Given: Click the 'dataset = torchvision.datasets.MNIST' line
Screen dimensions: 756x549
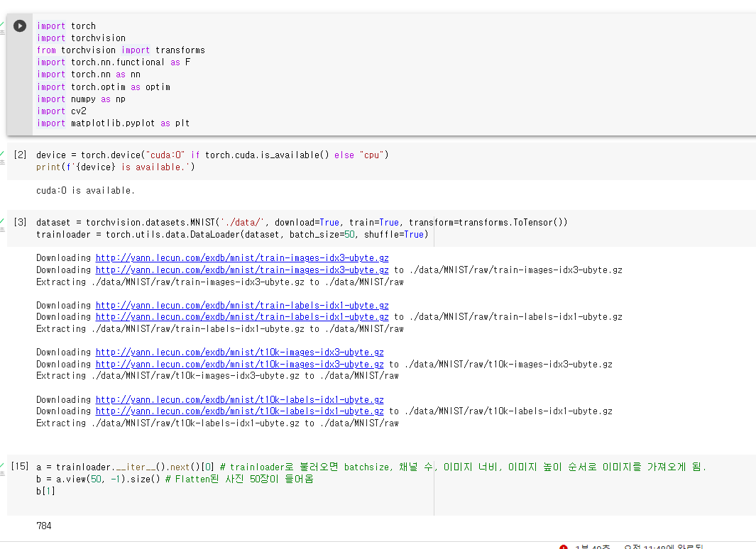Looking at the screenshot, I should [302, 223].
